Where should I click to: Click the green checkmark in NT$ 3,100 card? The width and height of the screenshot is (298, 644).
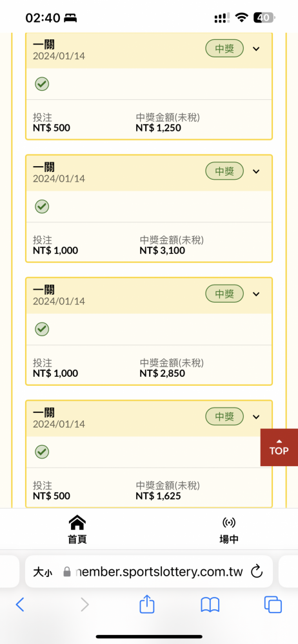(42, 206)
